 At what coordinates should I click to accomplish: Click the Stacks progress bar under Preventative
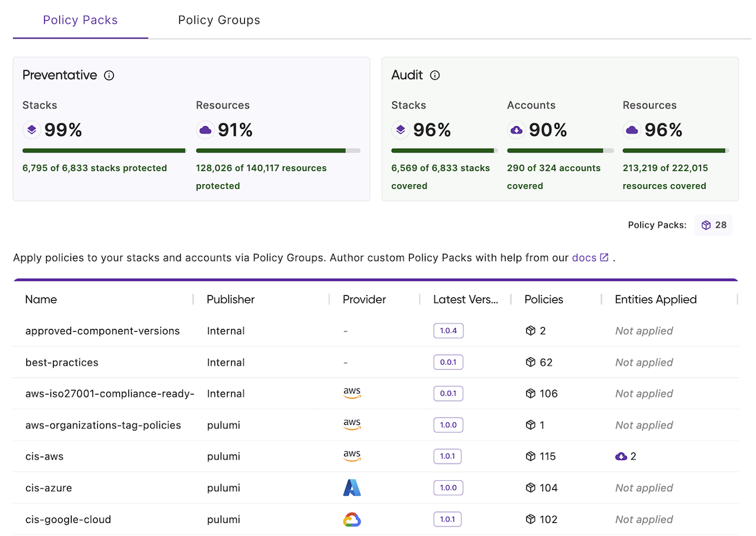pos(103,150)
